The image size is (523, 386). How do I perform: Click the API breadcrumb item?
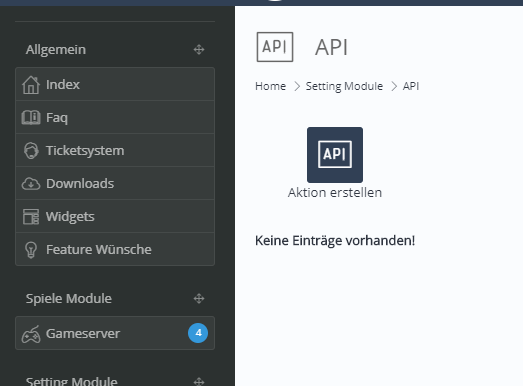(x=411, y=86)
